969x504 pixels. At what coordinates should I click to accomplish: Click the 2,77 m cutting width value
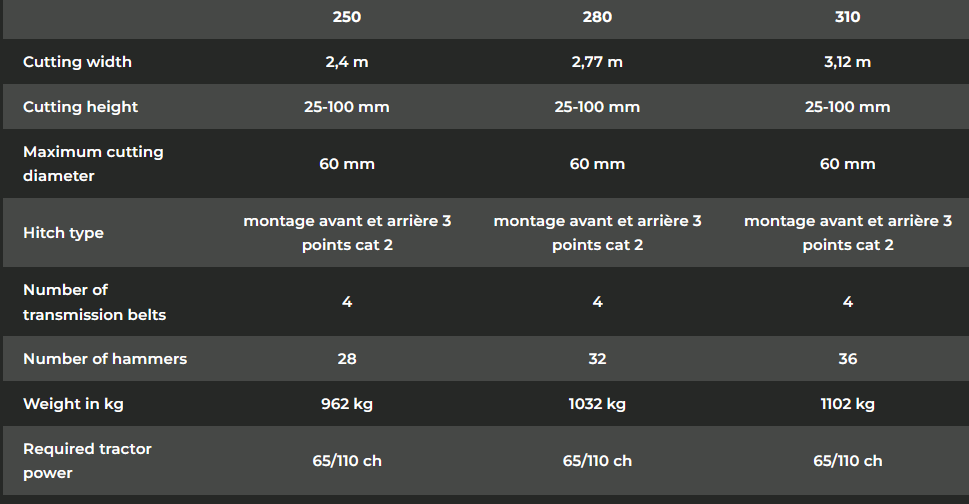(597, 62)
